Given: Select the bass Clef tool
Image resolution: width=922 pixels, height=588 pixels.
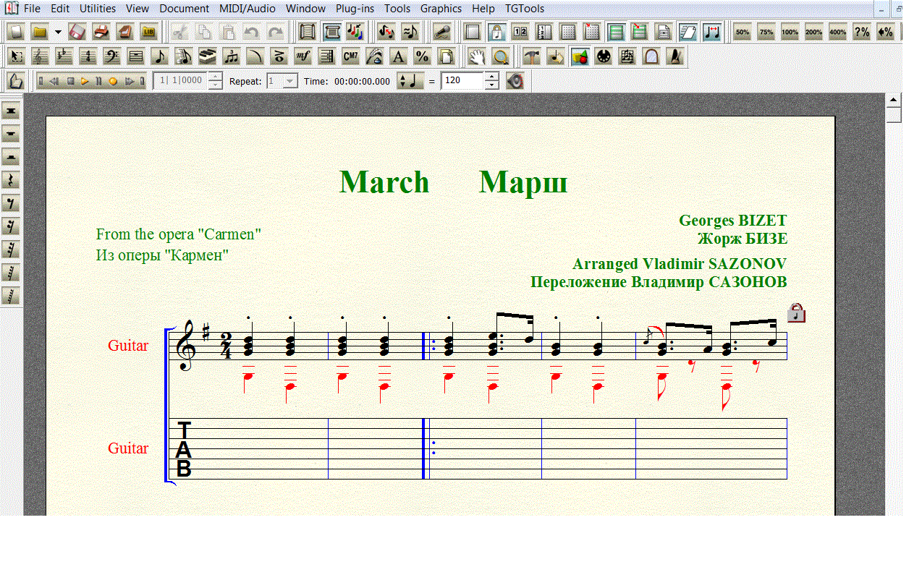Looking at the screenshot, I should (111, 56).
